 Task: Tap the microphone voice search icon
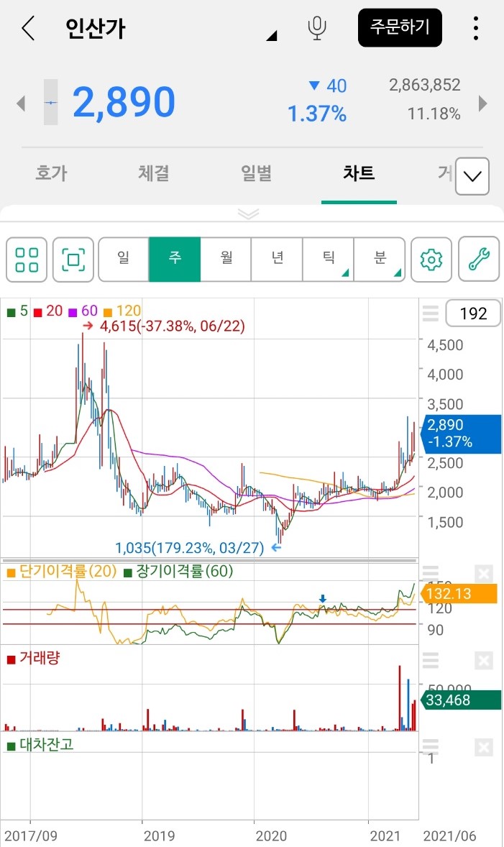317,27
